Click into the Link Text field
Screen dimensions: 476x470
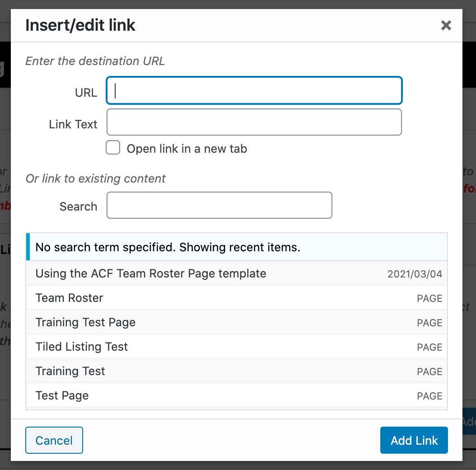pos(254,122)
